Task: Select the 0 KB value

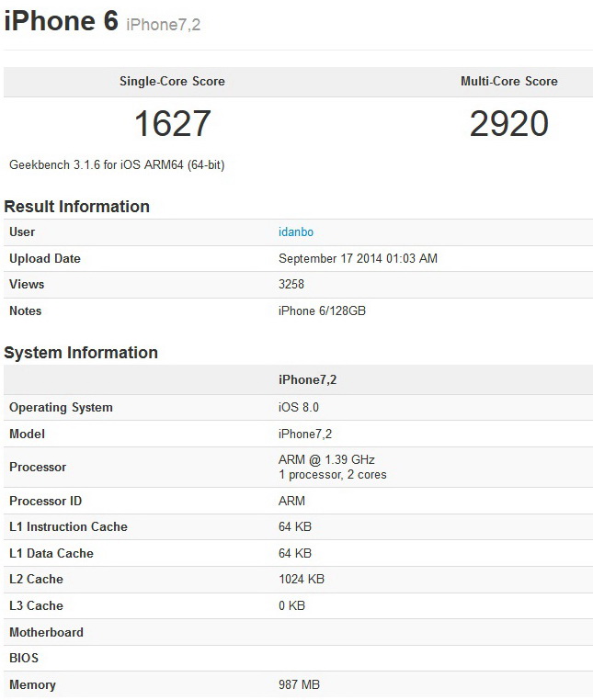Action: click(291, 605)
